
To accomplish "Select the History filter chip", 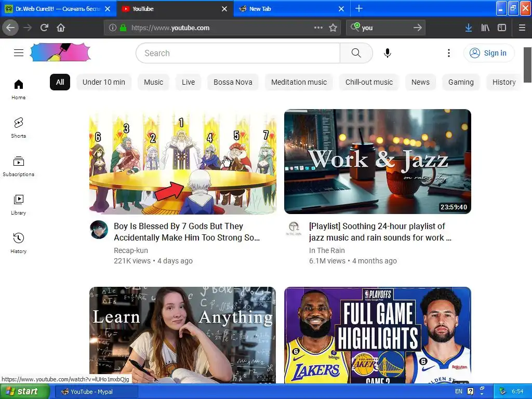I will coord(504,82).
